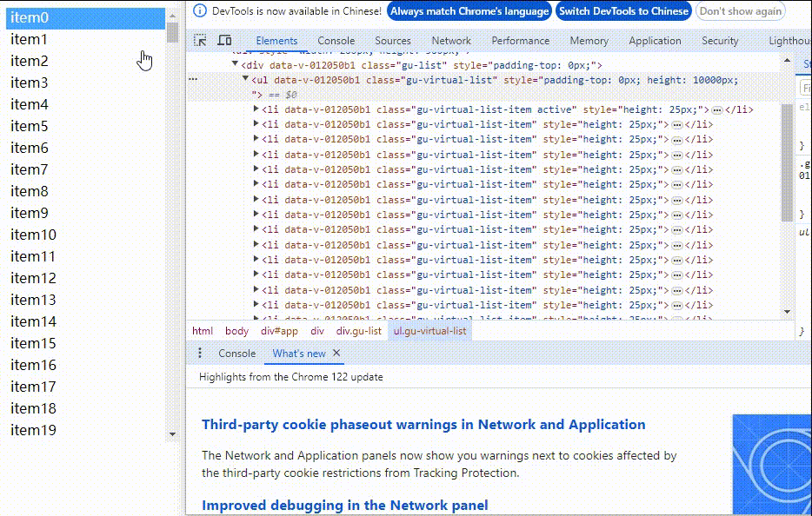Viewport: 812px width, 516px height.
Task: Select item4 in the list
Action: (85, 104)
